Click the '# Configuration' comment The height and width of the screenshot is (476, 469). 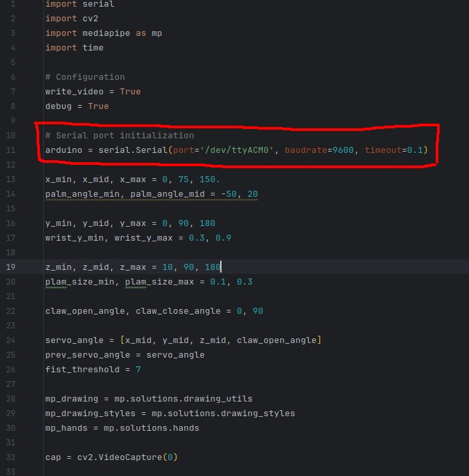pyautogui.click(x=85, y=77)
